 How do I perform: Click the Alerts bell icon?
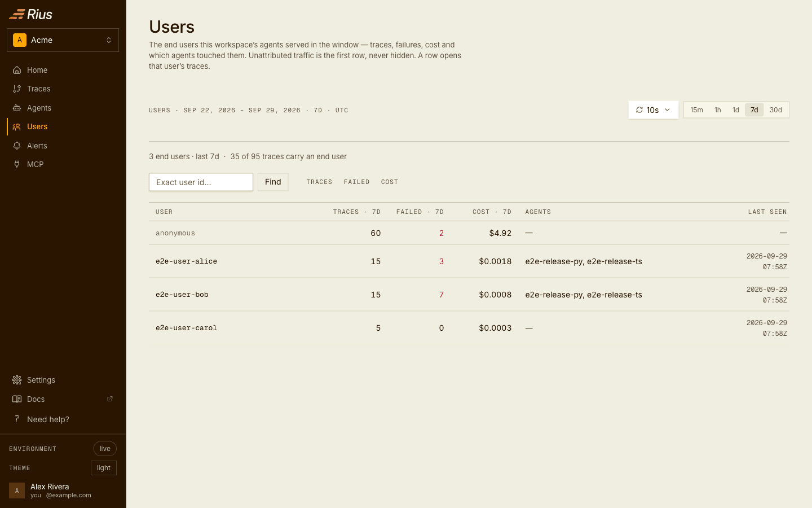17,146
